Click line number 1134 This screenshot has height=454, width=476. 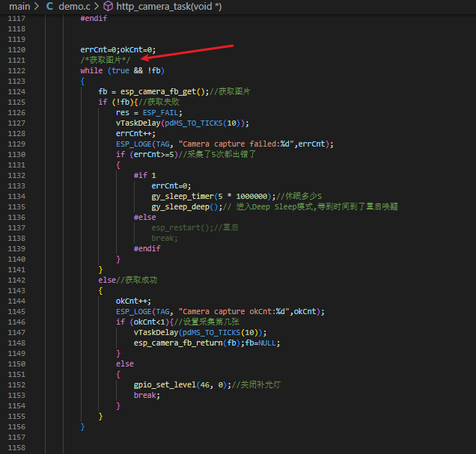pos(16,196)
